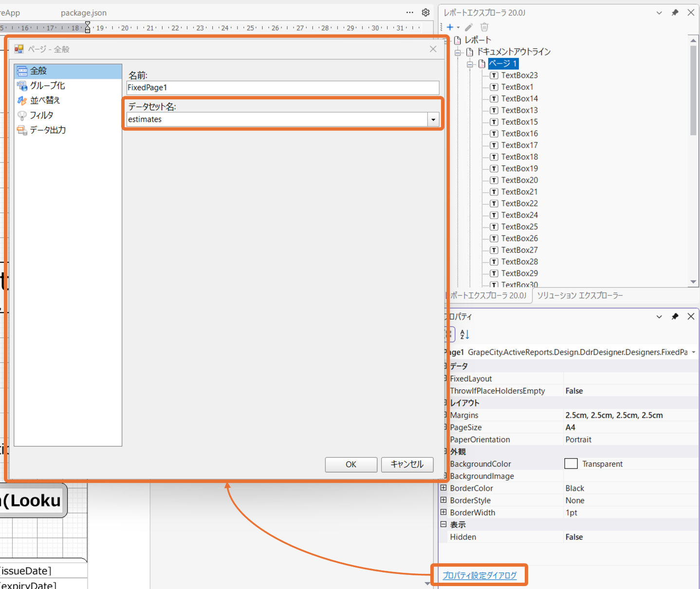This screenshot has height=589, width=700.
Task: Select the PageSize A4 value
Action: coord(631,427)
